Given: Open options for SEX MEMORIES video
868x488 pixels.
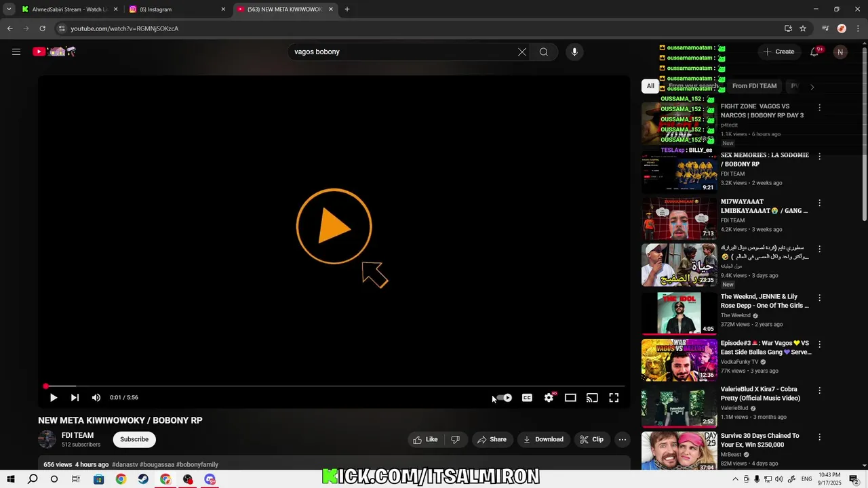Looking at the screenshot, I should click(819, 157).
